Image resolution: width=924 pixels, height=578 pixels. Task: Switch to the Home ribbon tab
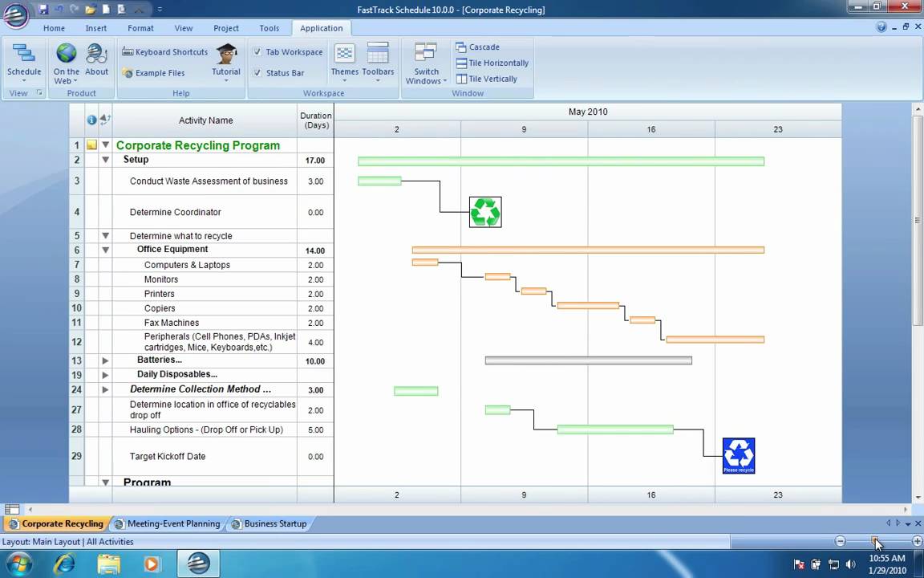pos(54,28)
